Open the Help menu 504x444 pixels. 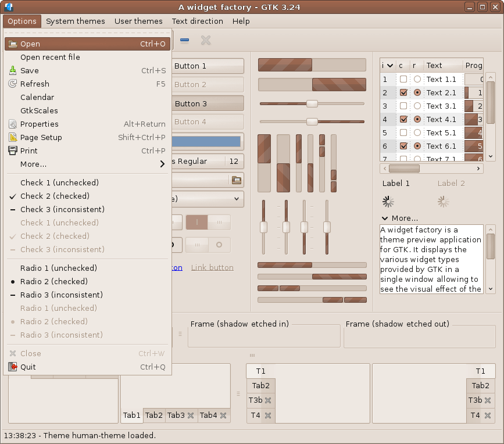point(241,21)
